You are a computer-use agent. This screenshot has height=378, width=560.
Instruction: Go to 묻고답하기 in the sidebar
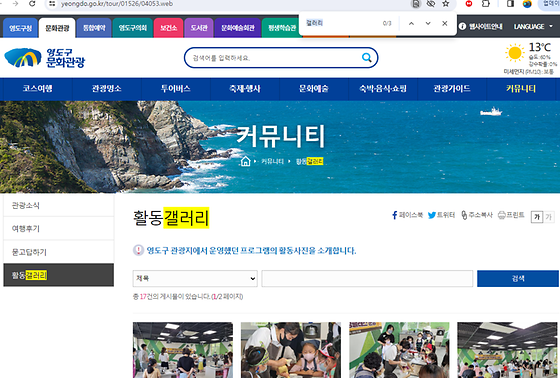tap(59, 252)
